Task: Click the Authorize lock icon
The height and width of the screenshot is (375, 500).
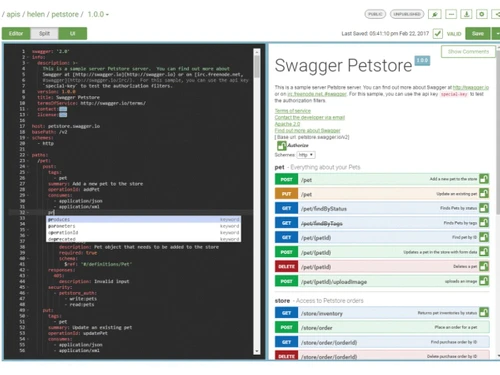Action: tap(281, 145)
